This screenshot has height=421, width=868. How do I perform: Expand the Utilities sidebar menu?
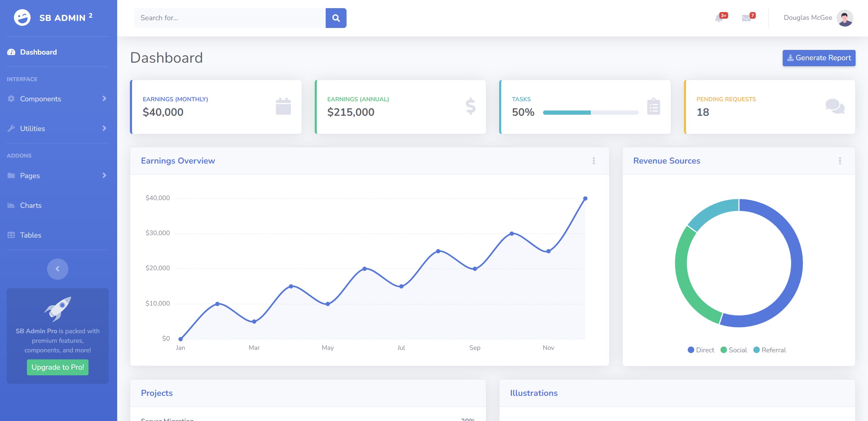57,129
